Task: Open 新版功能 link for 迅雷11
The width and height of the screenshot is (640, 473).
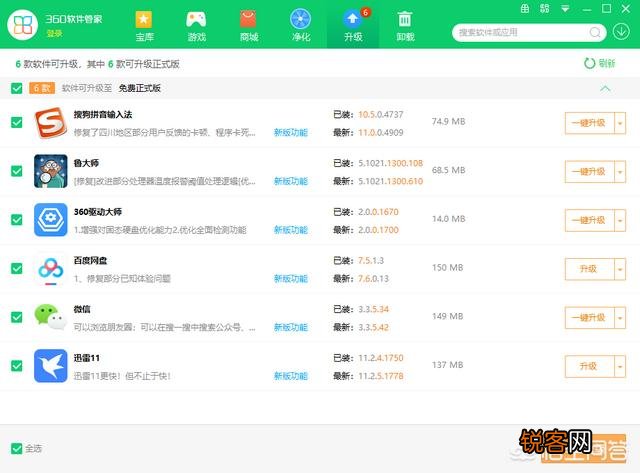Action: [291, 376]
